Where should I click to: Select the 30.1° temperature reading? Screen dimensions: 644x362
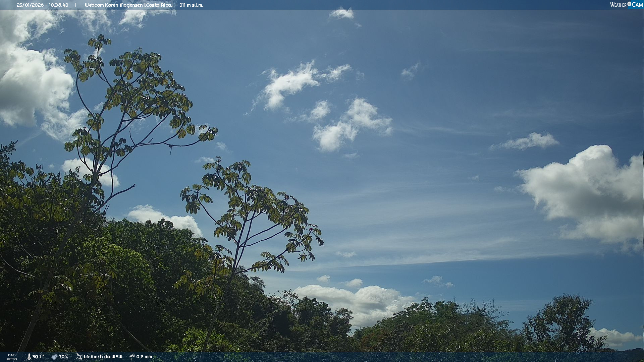38,357
